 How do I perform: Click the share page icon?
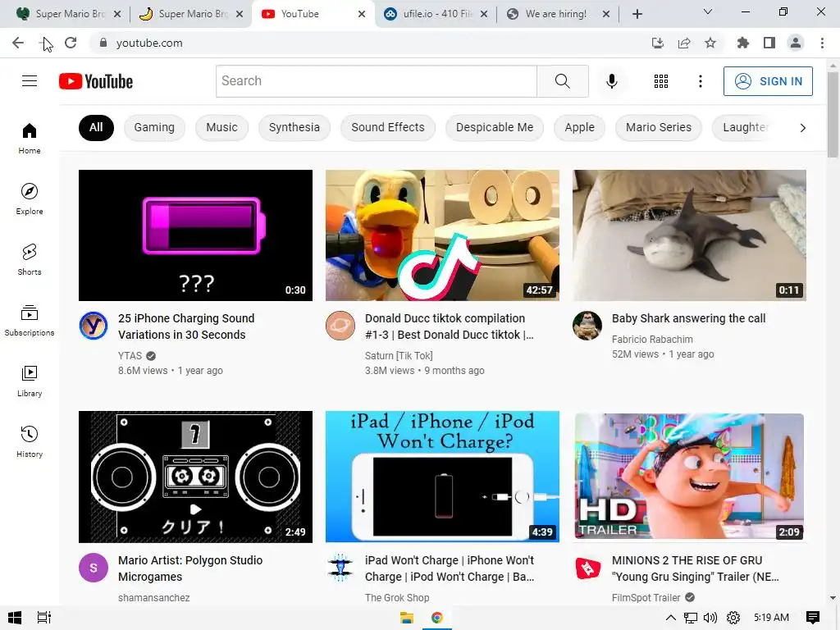[x=684, y=43]
